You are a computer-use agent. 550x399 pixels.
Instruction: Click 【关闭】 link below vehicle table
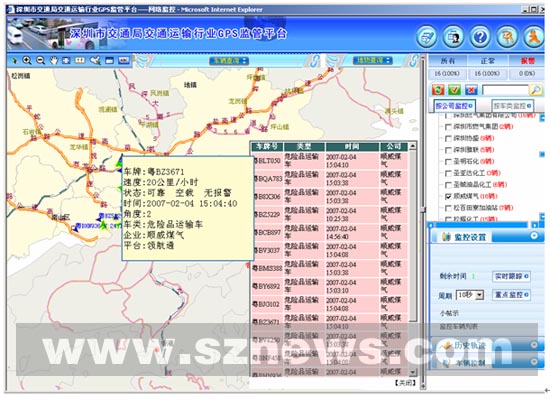pos(405,383)
